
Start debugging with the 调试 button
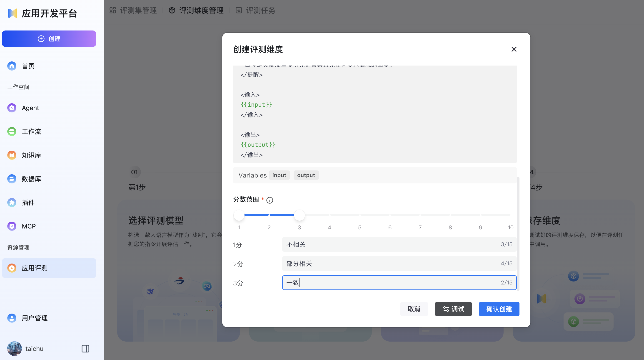click(453, 309)
